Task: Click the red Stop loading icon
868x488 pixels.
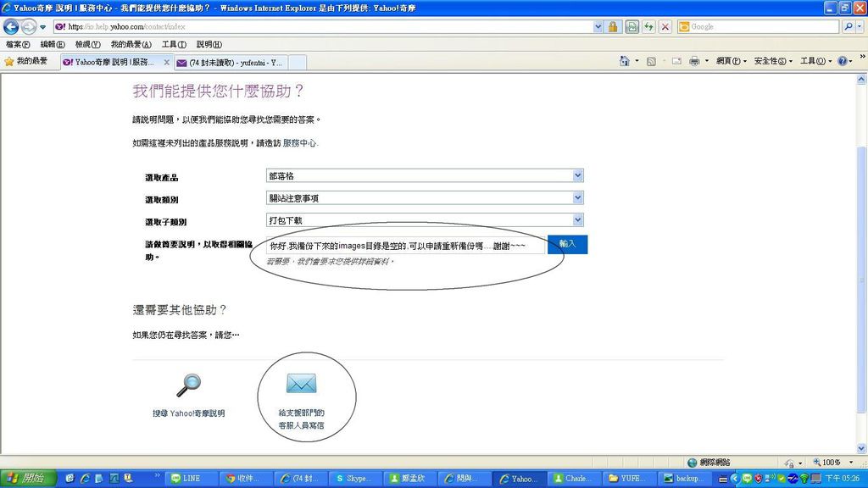Action: [x=665, y=26]
